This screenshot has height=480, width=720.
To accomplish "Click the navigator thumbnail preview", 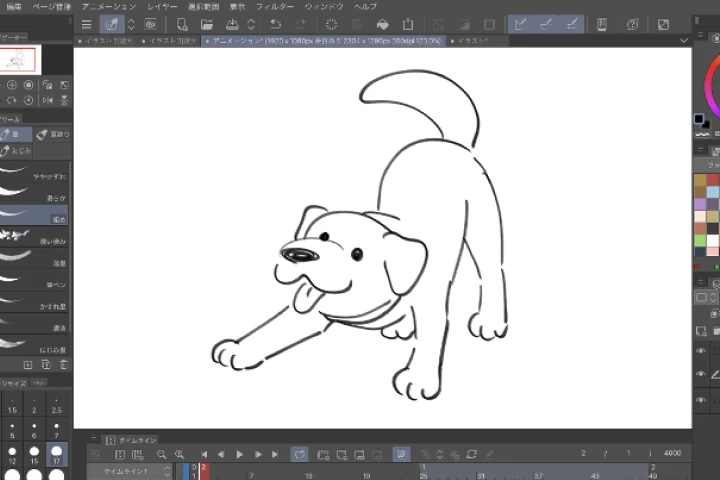I will pyautogui.click(x=18, y=60).
